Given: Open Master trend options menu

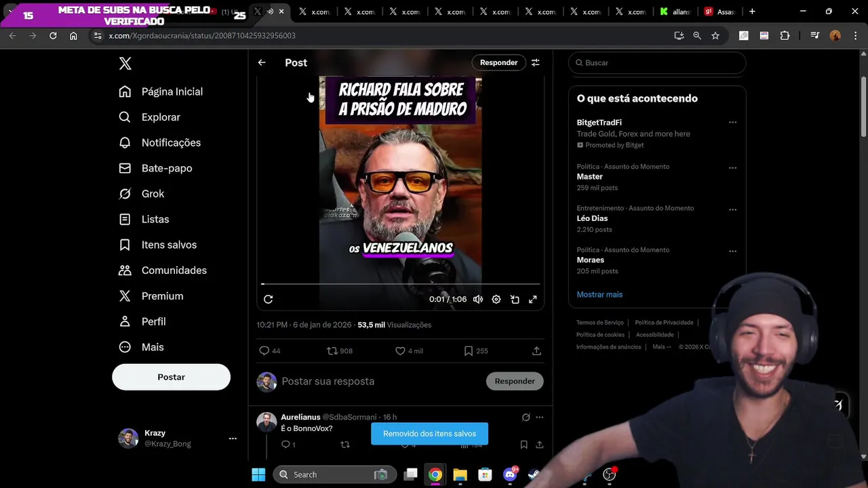Looking at the screenshot, I should point(732,167).
